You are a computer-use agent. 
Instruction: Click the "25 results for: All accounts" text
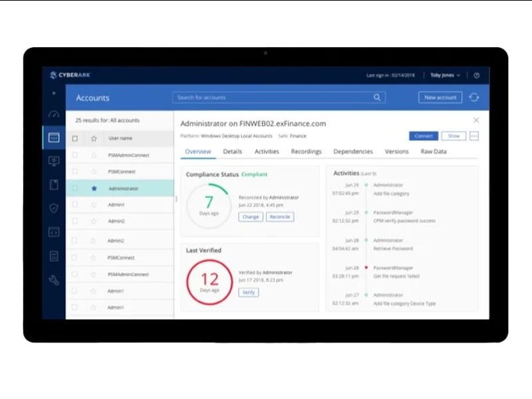(x=107, y=120)
